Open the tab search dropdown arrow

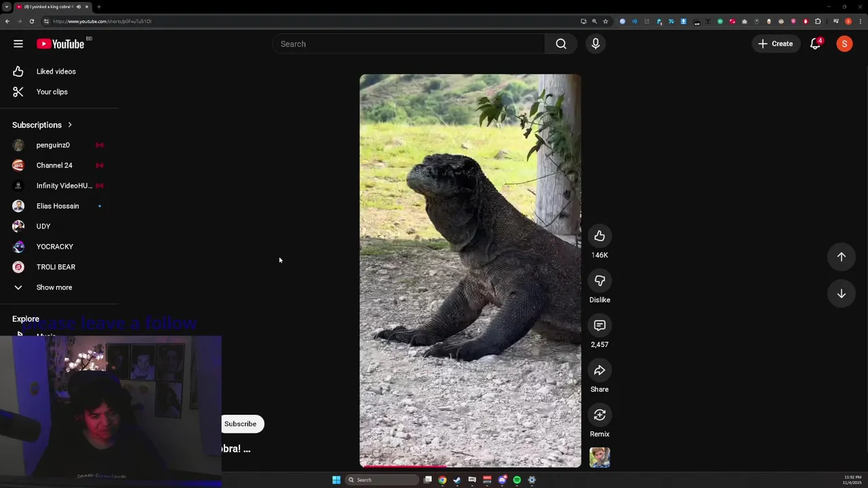6,7
